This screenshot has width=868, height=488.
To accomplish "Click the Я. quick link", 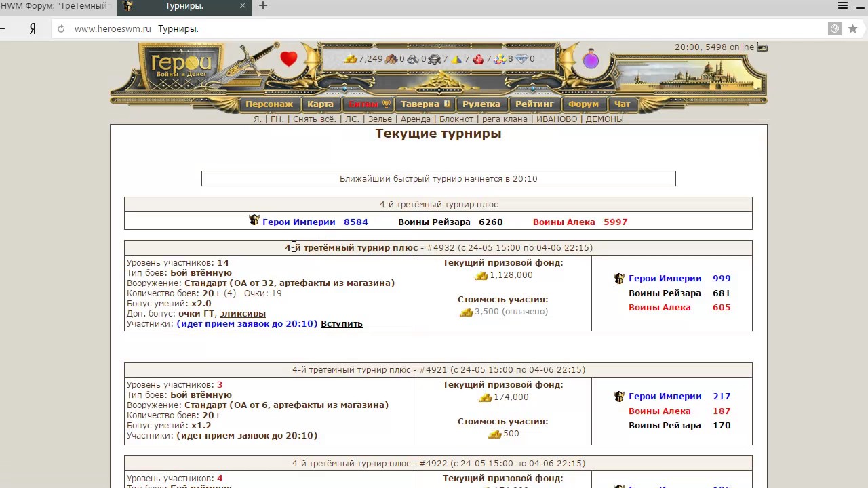I will pyautogui.click(x=258, y=119).
